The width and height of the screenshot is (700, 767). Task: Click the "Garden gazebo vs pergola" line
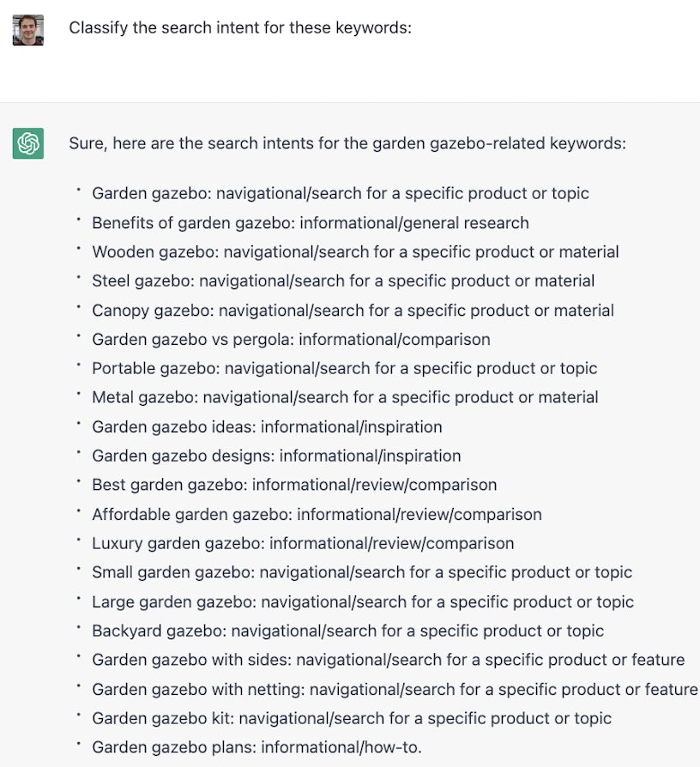(x=291, y=339)
